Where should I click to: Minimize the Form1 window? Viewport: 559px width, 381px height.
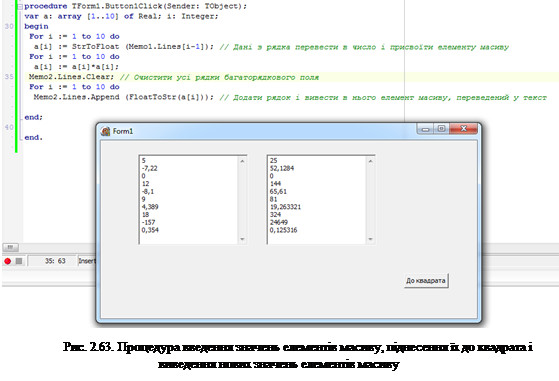(x=425, y=129)
